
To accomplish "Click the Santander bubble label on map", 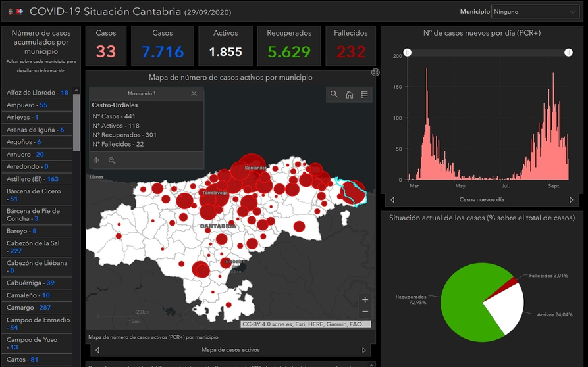I will tap(255, 168).
